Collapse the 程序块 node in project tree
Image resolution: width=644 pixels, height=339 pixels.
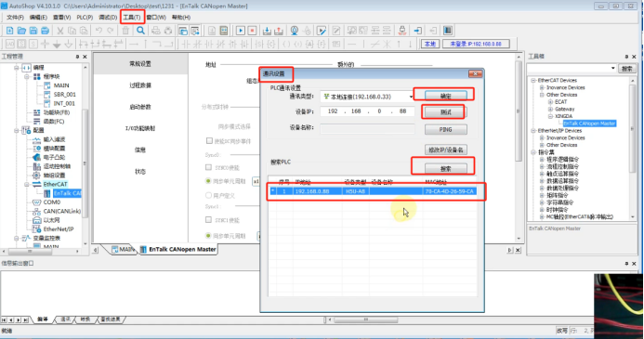pos(27,77)
